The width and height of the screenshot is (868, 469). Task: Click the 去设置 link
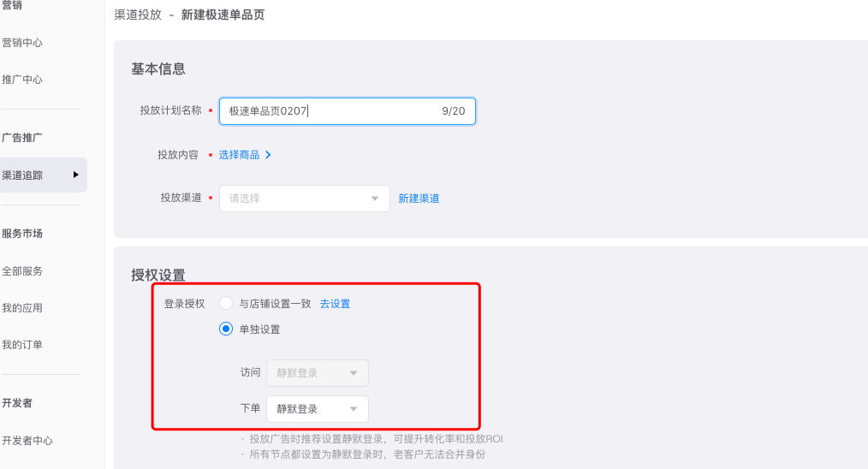pos(335,304)
